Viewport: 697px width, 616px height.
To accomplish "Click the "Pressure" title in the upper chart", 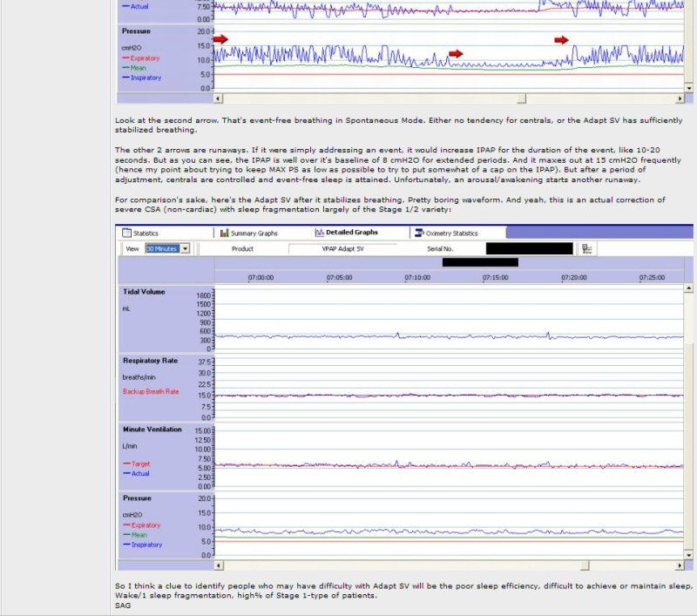I will point(136,31).
